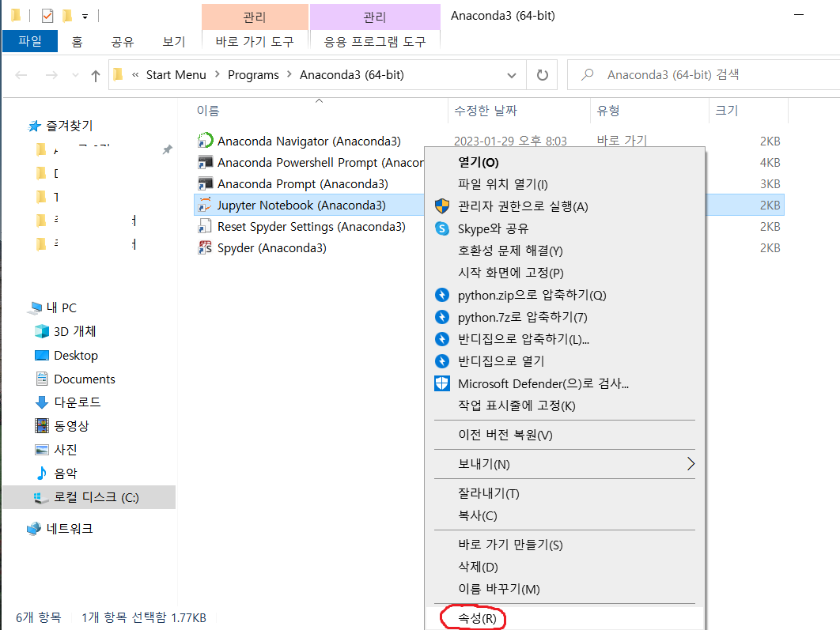840x630 pixels.
Task: Click the properties checkmark icon in title bar
Action: [x=47, y=16]
